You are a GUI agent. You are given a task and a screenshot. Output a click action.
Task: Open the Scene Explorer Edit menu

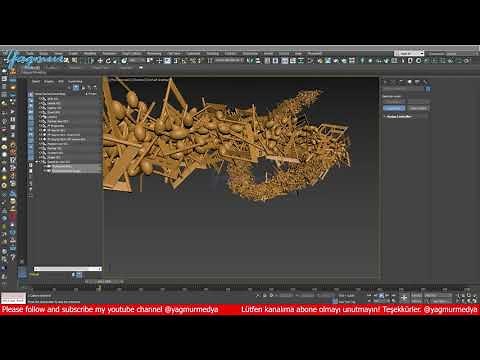(x=61, y=81)
